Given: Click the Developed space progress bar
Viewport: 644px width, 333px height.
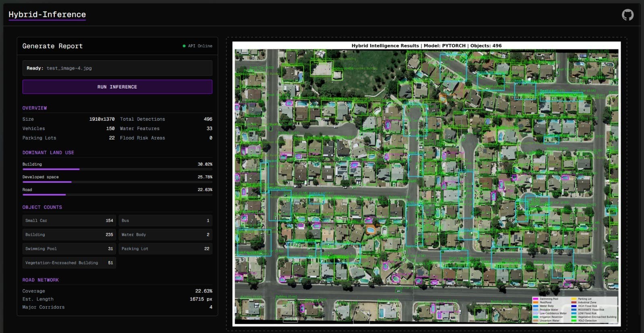Looking at the screenshot, I should pos(117,182).
